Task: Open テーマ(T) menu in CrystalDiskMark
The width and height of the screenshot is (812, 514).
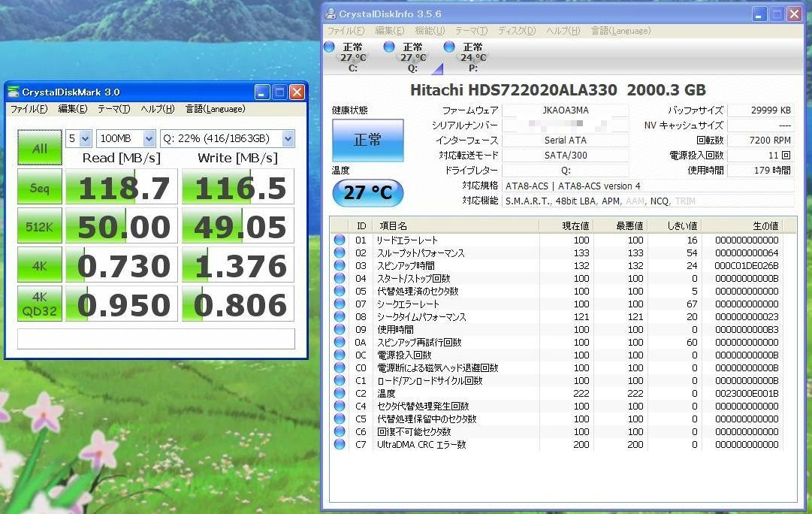Action: 114,109
